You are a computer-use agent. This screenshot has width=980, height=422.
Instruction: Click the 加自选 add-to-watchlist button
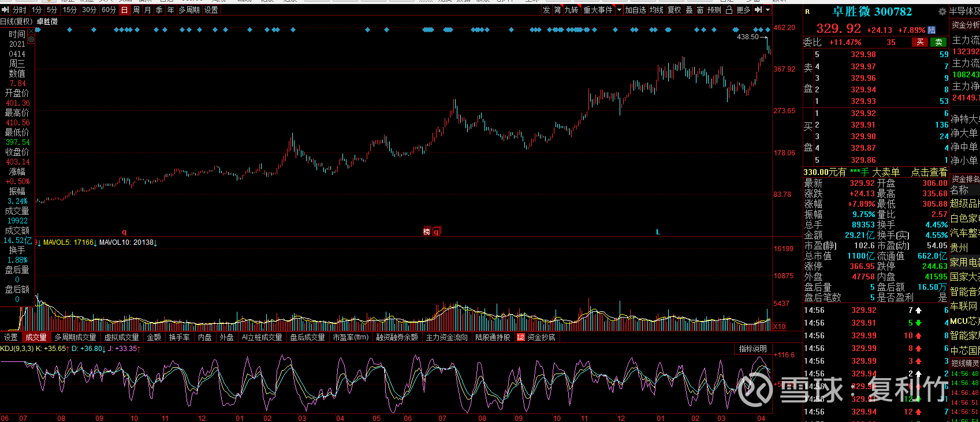(x=635, y=10)
